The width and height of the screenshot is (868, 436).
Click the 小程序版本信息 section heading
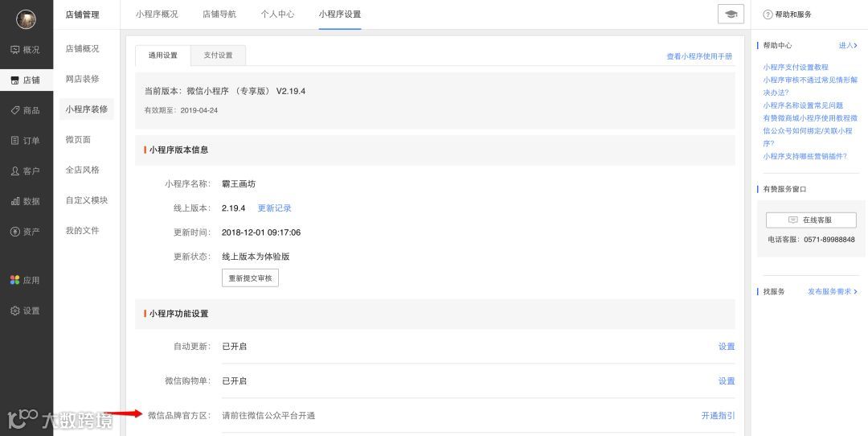pyautogui.click(x=178, y=150)
